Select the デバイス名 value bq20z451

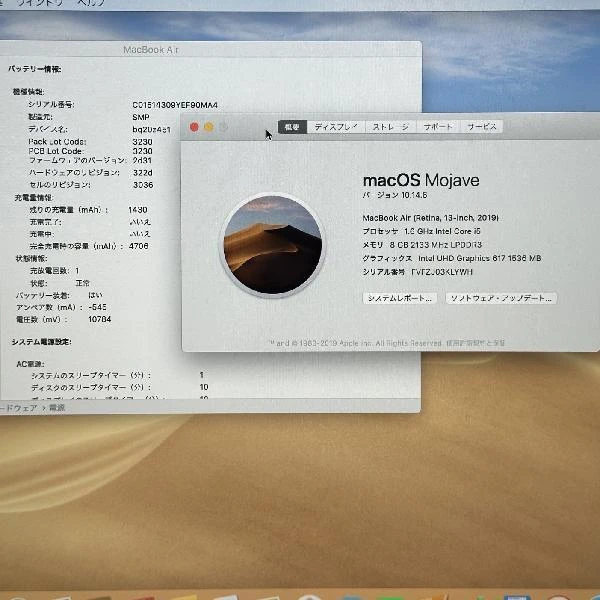152,129
